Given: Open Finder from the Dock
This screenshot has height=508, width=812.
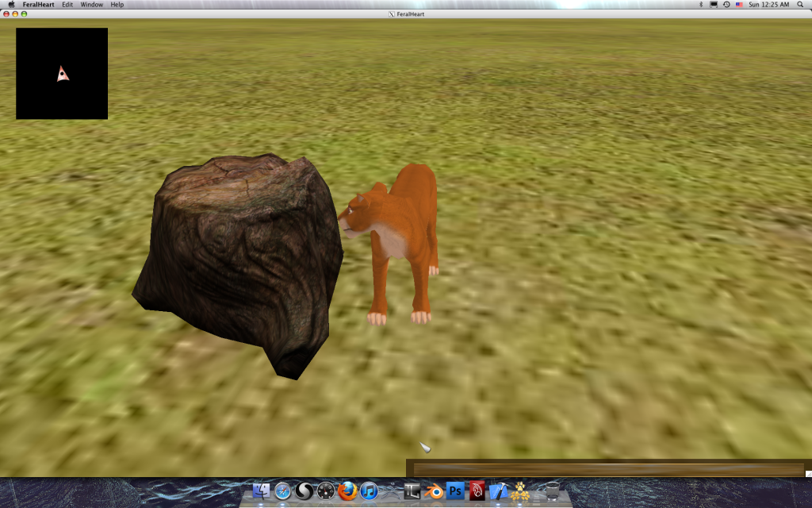Looking at the screenshot, I should tap(261, 491).
